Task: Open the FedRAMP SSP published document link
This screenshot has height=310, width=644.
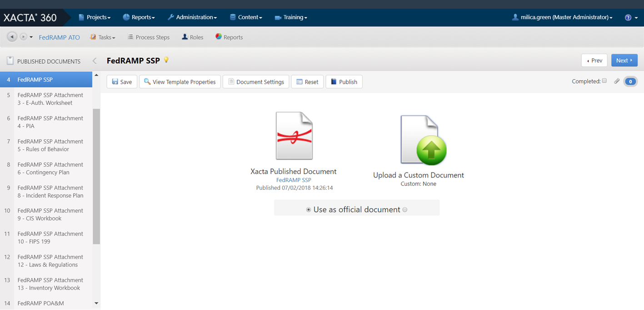Action: pyautogui.click(x=294, y=180)
